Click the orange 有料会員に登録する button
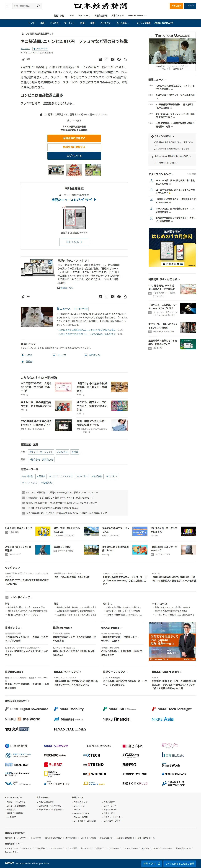 [x=74, y=138]
